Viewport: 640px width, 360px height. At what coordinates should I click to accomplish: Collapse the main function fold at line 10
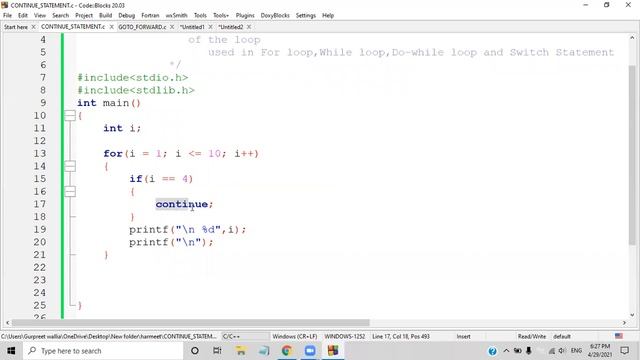(70, 116)
